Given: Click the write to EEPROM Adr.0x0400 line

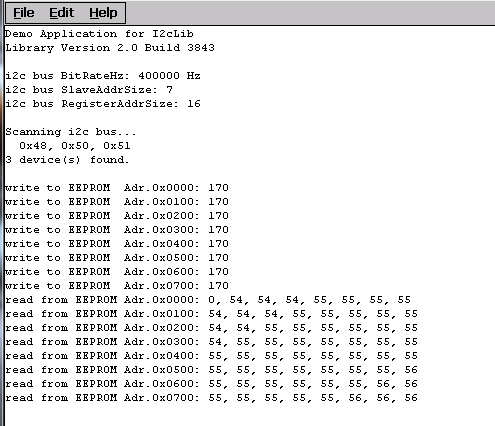Looking at the screenshot, I should click(x=117, y=244).
